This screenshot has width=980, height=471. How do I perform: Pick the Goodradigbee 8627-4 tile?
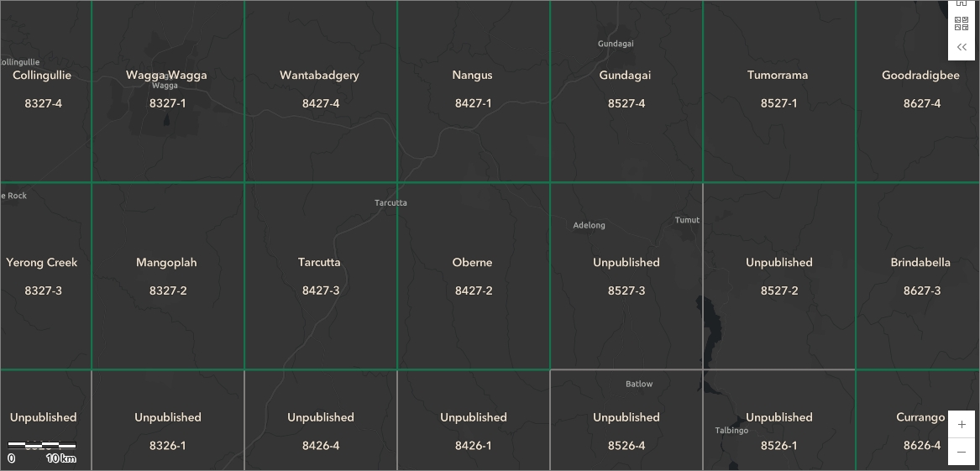[918, 92]
